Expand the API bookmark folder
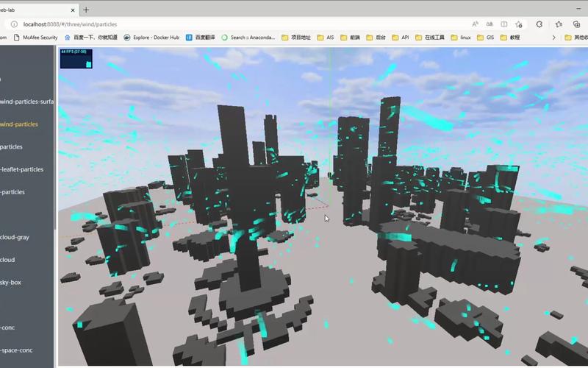 (401, 37)
